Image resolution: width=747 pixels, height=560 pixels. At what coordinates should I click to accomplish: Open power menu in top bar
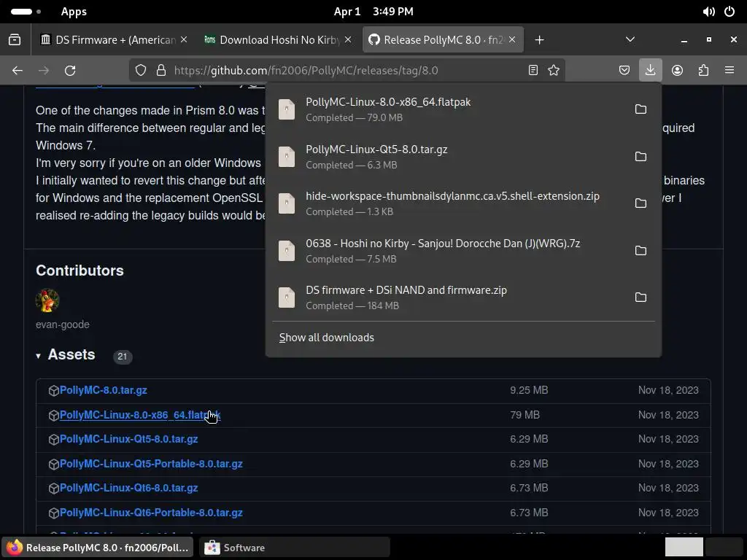(729, 12)
